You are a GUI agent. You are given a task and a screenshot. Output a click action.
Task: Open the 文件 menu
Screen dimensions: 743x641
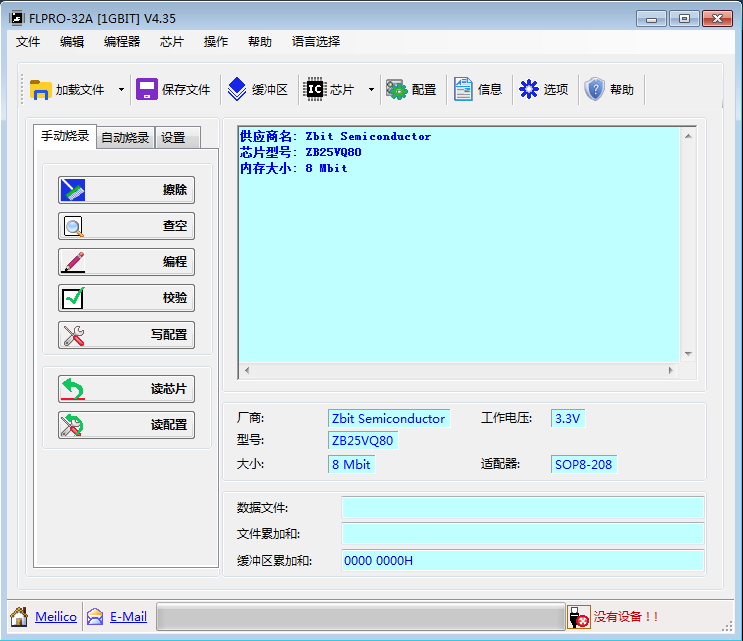[x=27, y=42]
